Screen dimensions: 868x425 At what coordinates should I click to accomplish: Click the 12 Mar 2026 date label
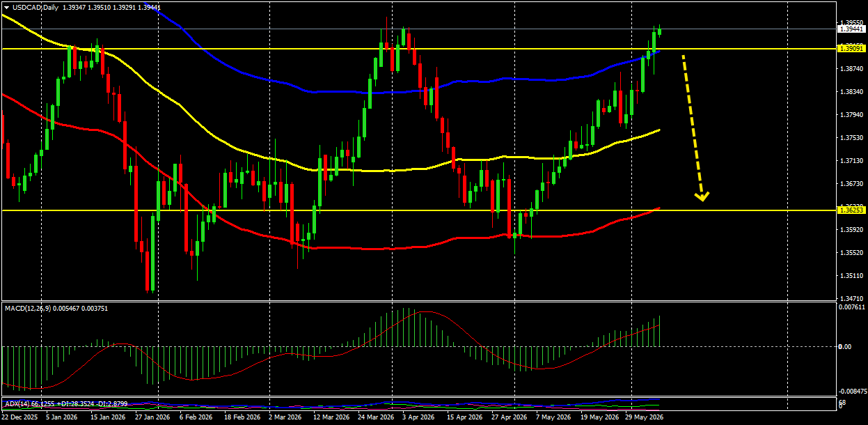click(331, 417)
